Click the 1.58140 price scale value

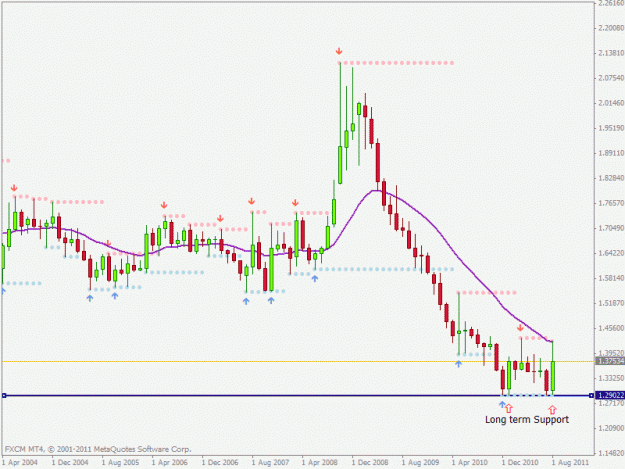click(611, 278)
